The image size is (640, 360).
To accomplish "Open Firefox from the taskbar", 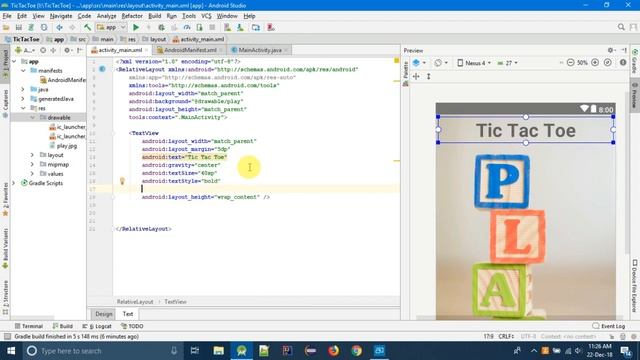I will (333, 351).
